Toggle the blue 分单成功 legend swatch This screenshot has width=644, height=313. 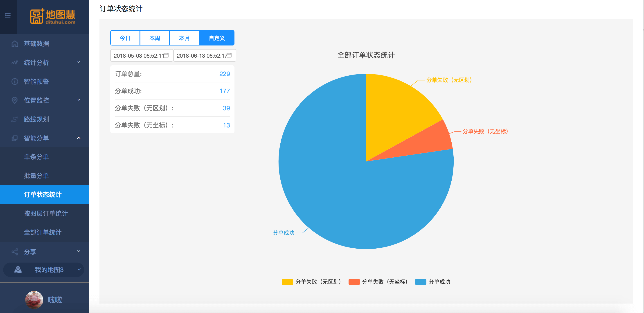[421, 282]
